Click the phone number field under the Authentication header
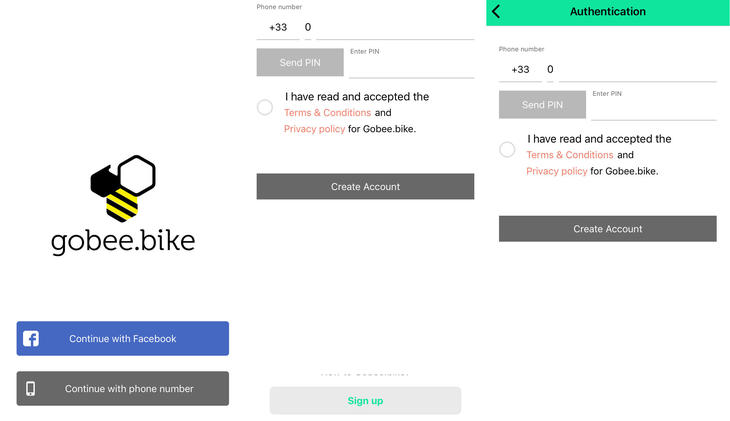 (636, 70)
